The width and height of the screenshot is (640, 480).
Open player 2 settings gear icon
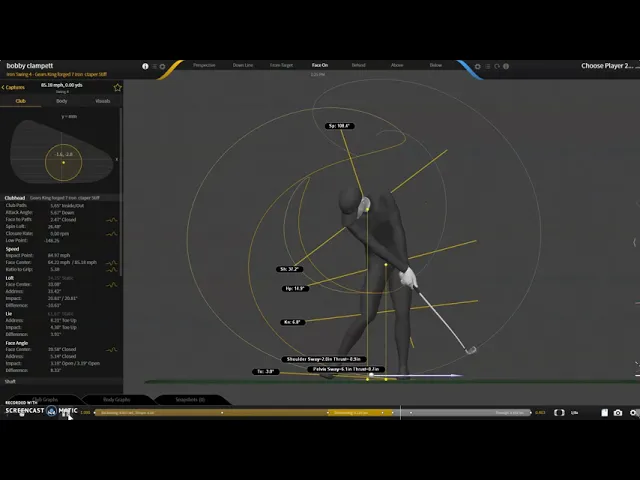click(478, 66)
